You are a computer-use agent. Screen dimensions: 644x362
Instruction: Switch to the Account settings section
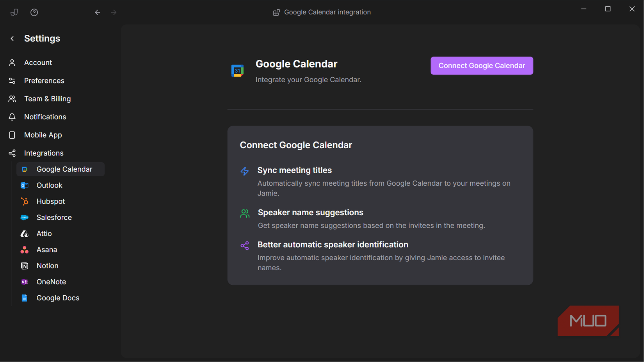pos(38,62)
